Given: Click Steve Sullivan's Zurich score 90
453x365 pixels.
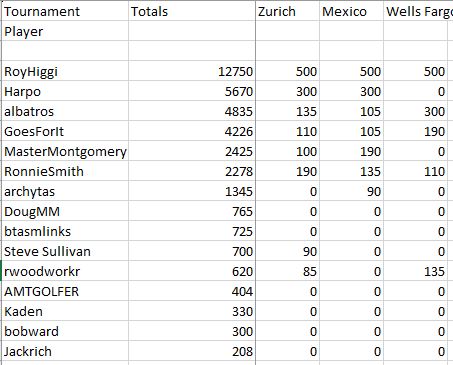Looking at the screenshot, I should tap(288, 251).
